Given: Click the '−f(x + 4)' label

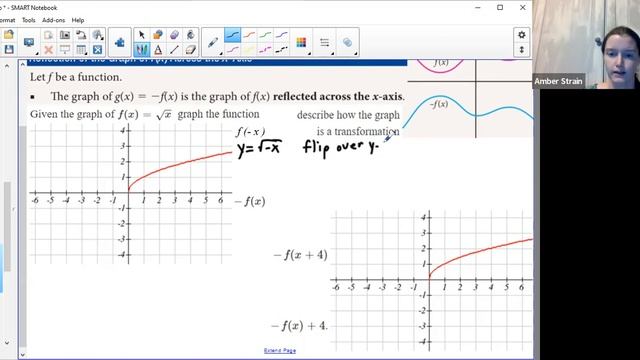Looking at the screenshot, I should (300, 255).
